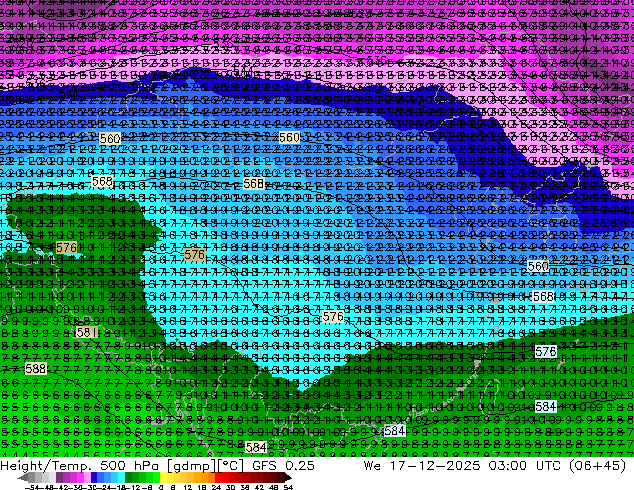
Task: Click the first yellow swatch in the temperature legend
Action: 163,478
